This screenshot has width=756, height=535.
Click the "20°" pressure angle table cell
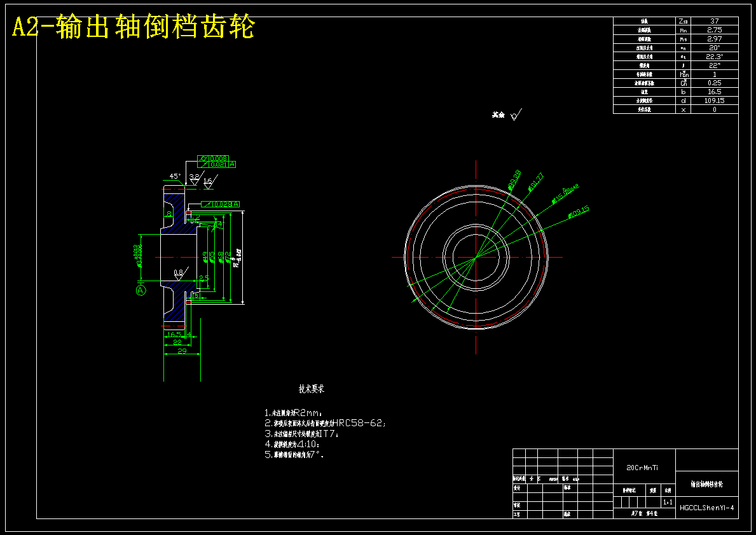coord(715,48)
